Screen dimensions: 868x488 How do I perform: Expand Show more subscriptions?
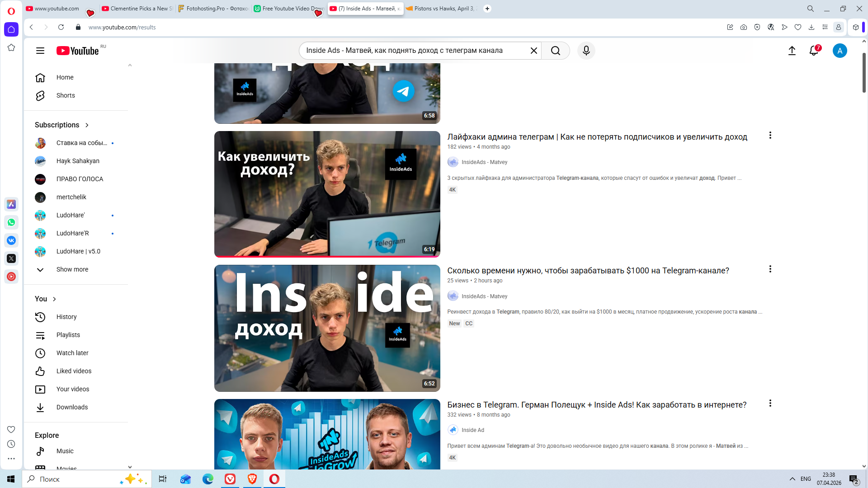pyautogui.click(x=72, y=269)
